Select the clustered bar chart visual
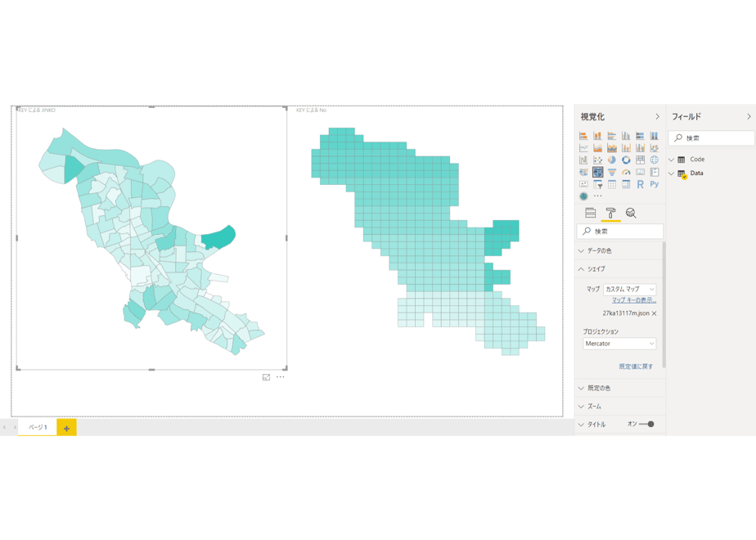756x540 pixels. pyautogui.click(x=612, y=136)
